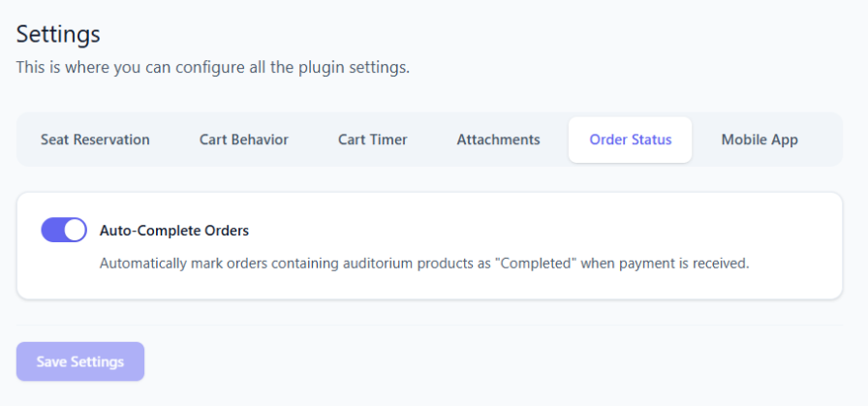Click the active Order Status tab
Viewport: 868px width, 406px height.
pyautogui.click(x=631, y=140)
